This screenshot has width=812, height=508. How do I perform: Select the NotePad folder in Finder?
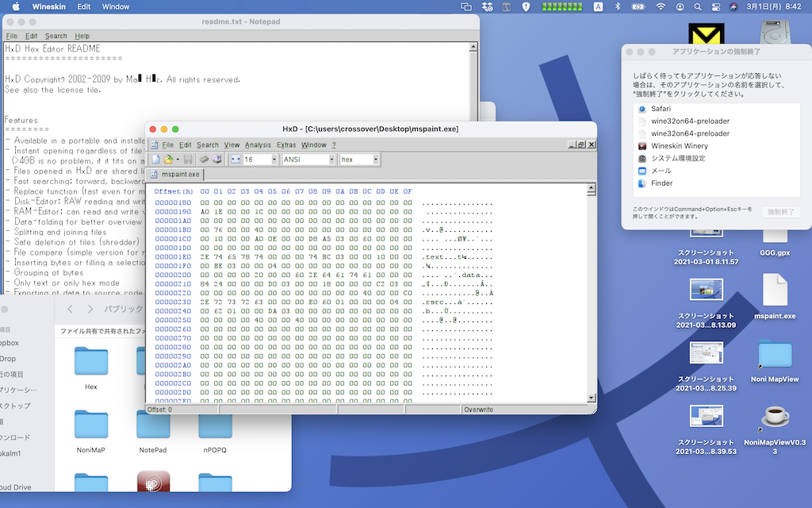tap(153, 425)
